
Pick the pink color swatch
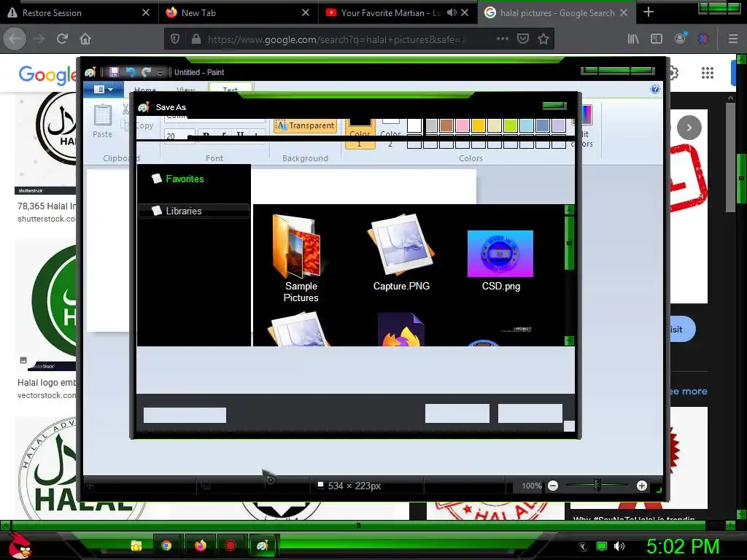click(462, 125)
